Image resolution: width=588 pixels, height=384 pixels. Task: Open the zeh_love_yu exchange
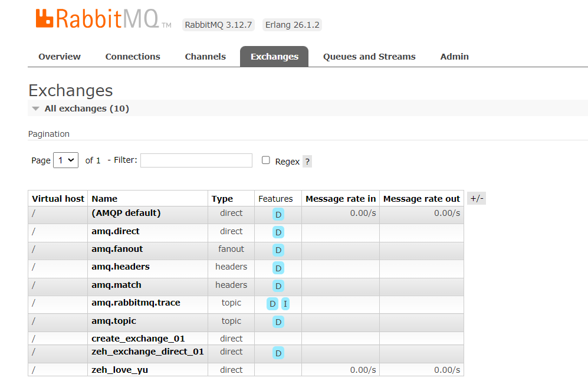click(x=120, y=370)
